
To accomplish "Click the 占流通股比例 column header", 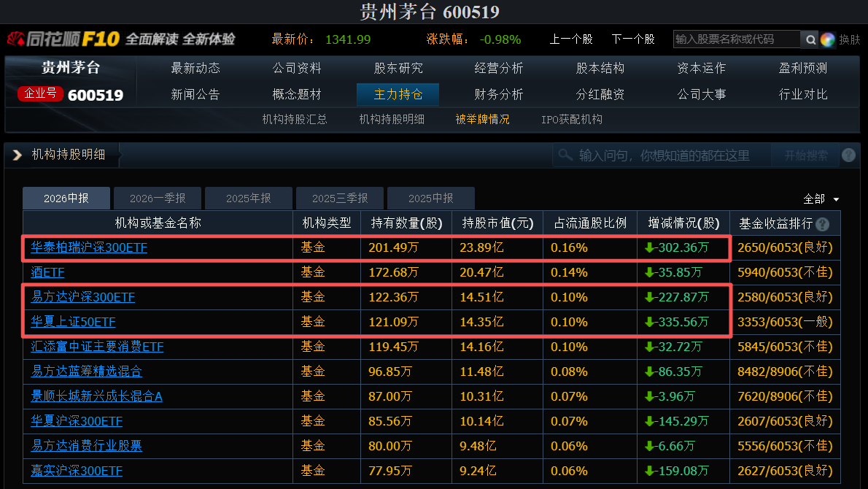I will point(590,223).
